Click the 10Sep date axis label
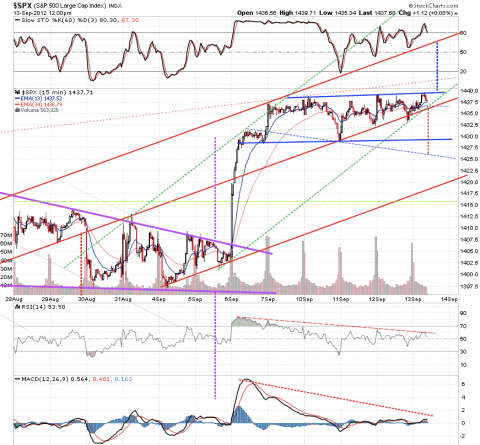This screenshot has height=445, width=480. 304,299
